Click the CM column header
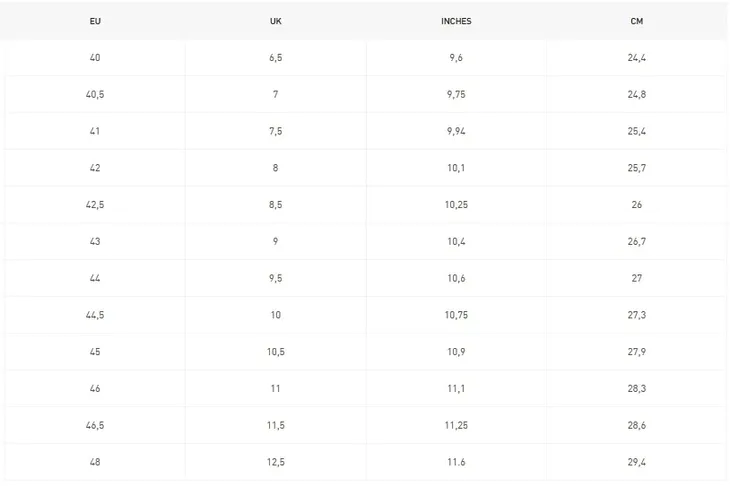This screenshot has height=487, width=730. pyautogui.click(x=636, y=21)
